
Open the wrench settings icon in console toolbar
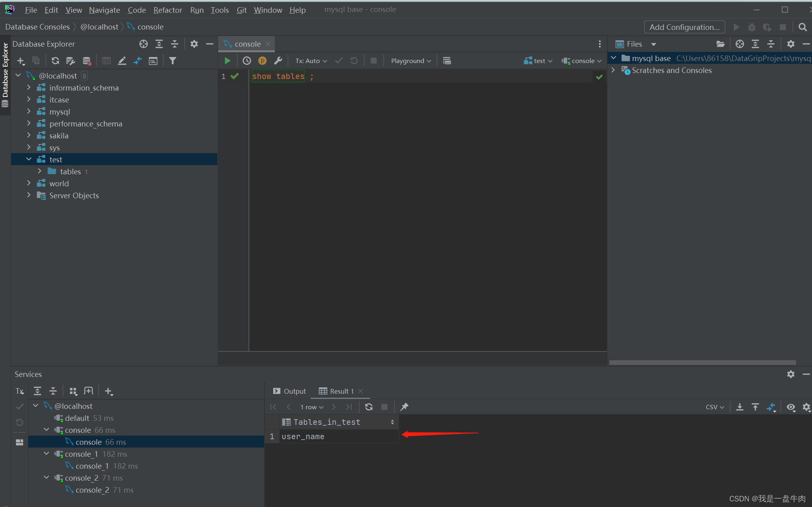click(278, 61)
